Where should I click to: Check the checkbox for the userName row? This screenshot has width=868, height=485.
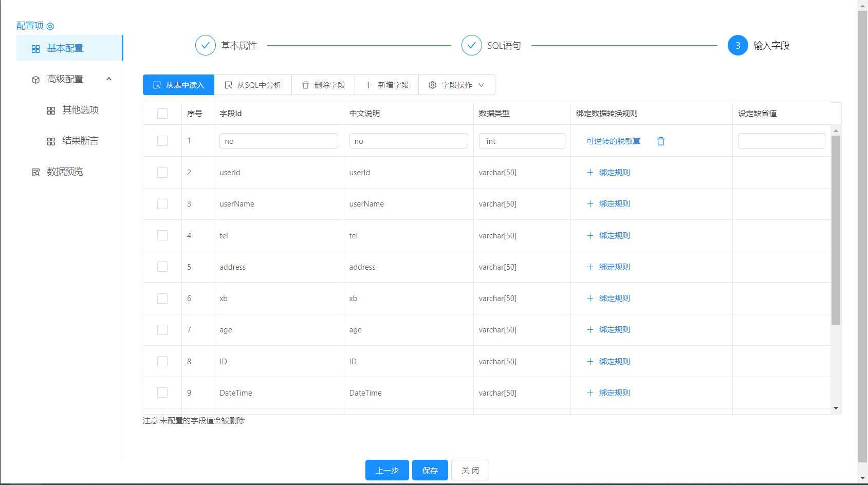point(162,204)
